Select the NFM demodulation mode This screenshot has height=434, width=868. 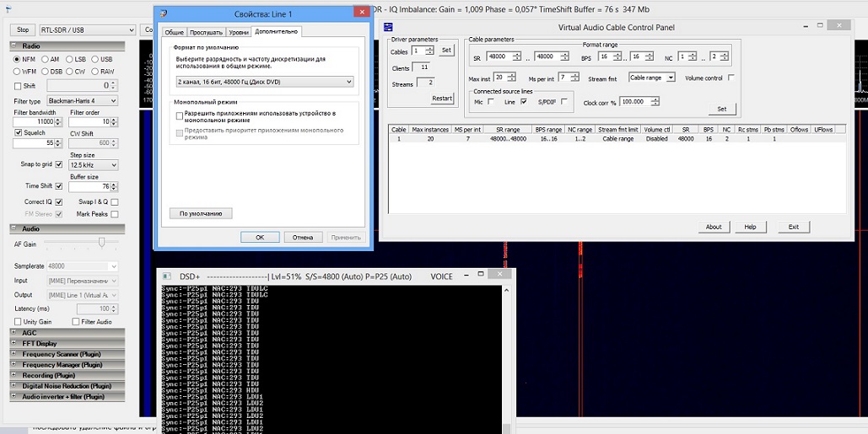pos(18,59)
